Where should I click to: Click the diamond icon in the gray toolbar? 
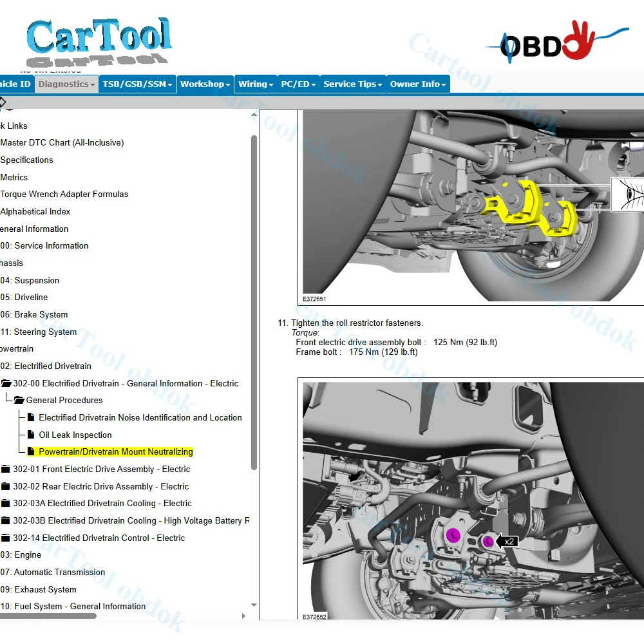click(x=3, y=102)
